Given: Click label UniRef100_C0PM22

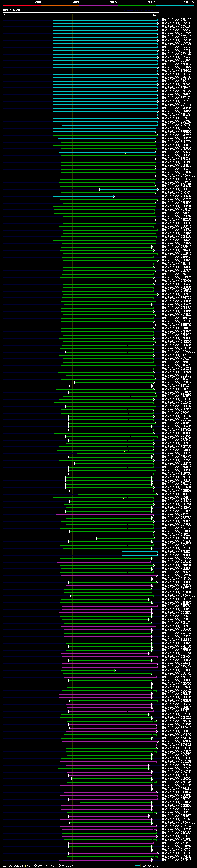Looking at the screenshot, I should [177, 94].
